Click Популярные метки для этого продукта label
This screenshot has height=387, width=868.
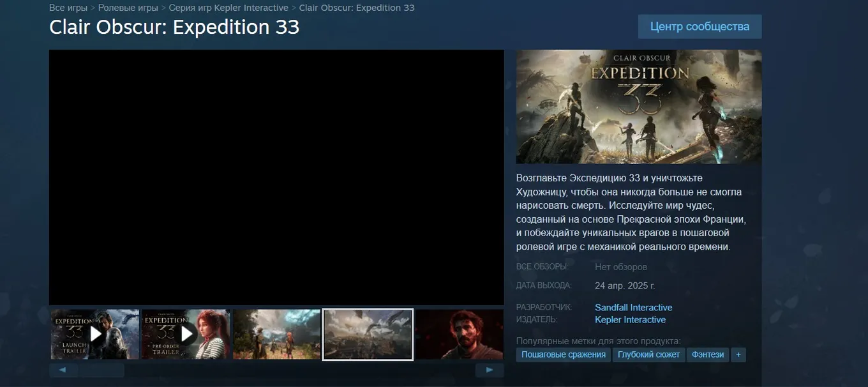pos(599,341)
